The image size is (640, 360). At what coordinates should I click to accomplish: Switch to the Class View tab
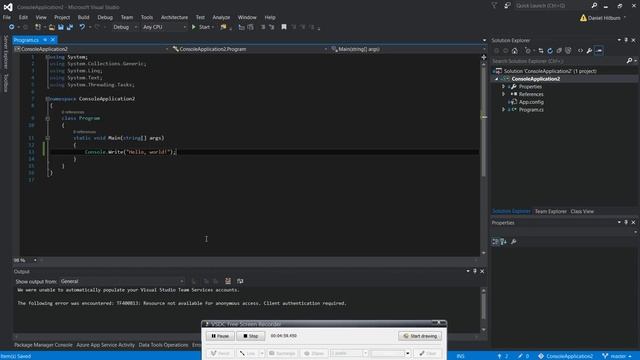point(582,211)
